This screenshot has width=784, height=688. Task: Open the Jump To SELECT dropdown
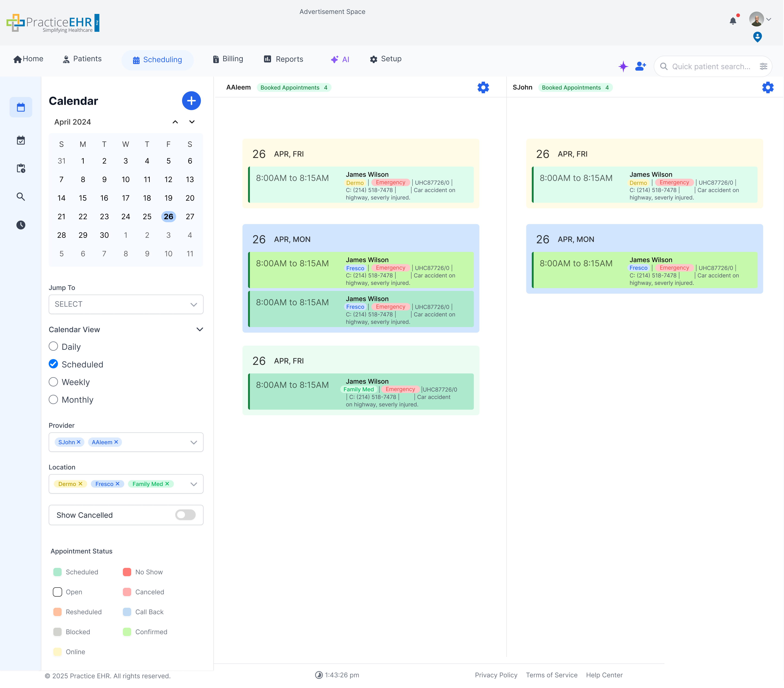(x=126, y=304)
